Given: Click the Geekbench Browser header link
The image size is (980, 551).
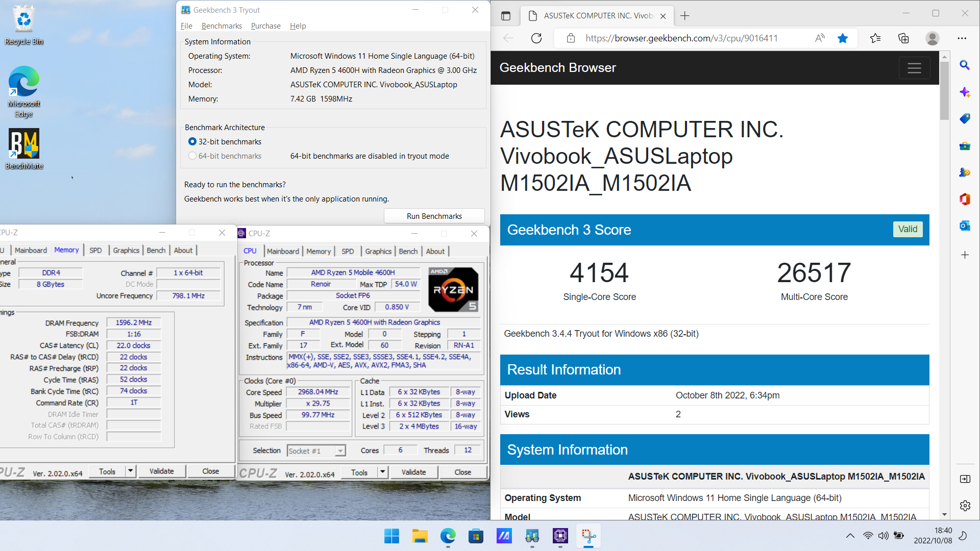Looking at the screenshot, I should (557, 67).
